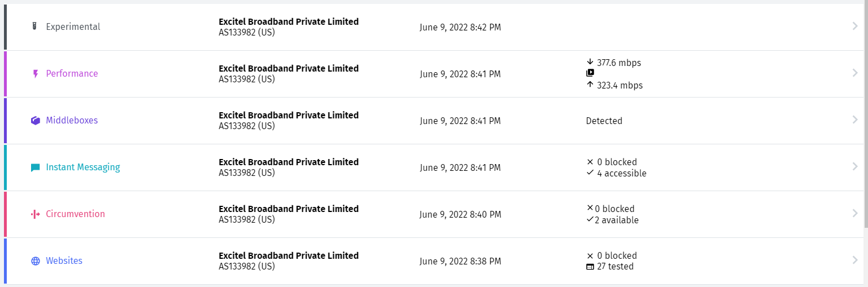Click the vertical scrollbar on the right
The height and width of the screenshot is (287, 868).
coord(865,113)
